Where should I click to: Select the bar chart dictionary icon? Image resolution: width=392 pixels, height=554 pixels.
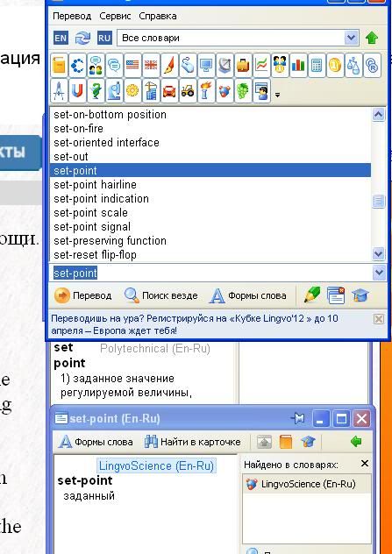[298, 66]
